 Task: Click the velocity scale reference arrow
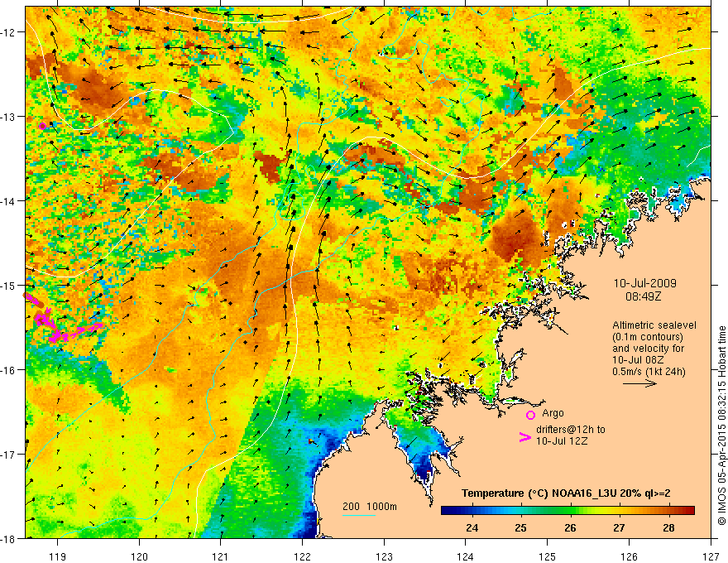pos(639,383)
